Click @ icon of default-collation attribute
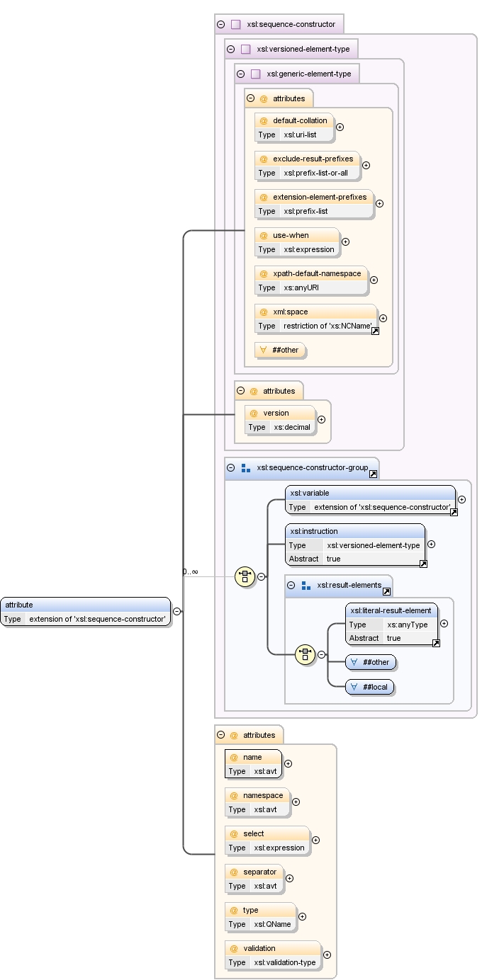This screenshot has height=980, width=482. pos(264,120)
